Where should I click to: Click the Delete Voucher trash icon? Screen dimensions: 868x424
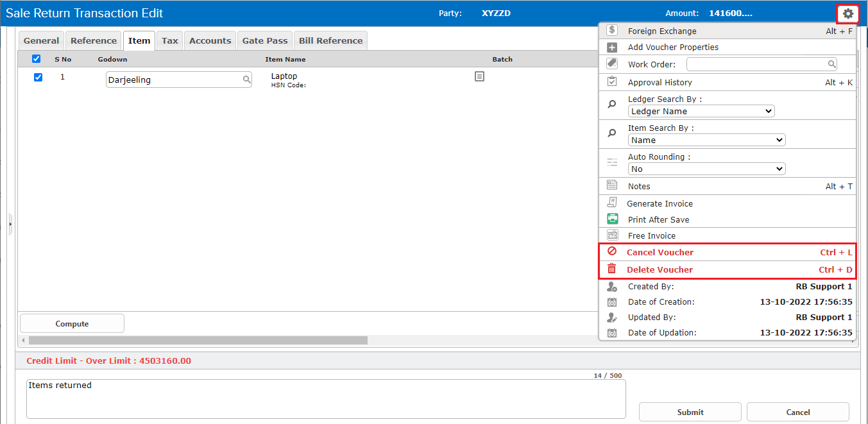click(x=612, y=269)
